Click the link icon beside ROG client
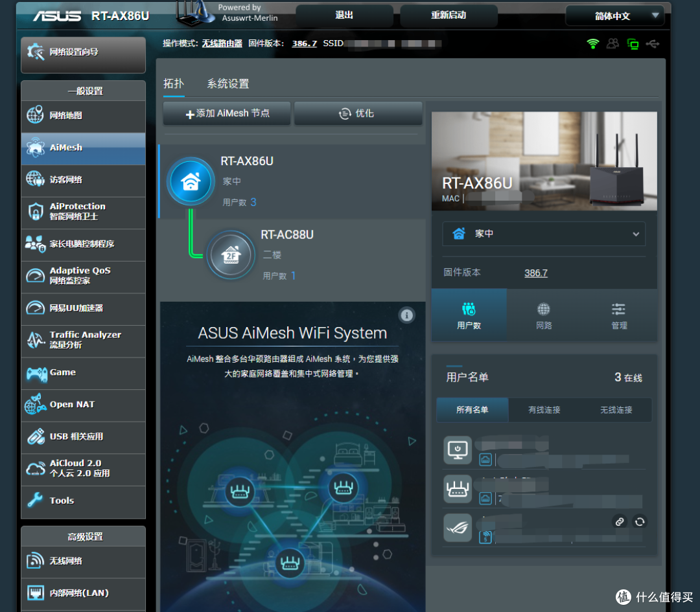 click(620, 522)
